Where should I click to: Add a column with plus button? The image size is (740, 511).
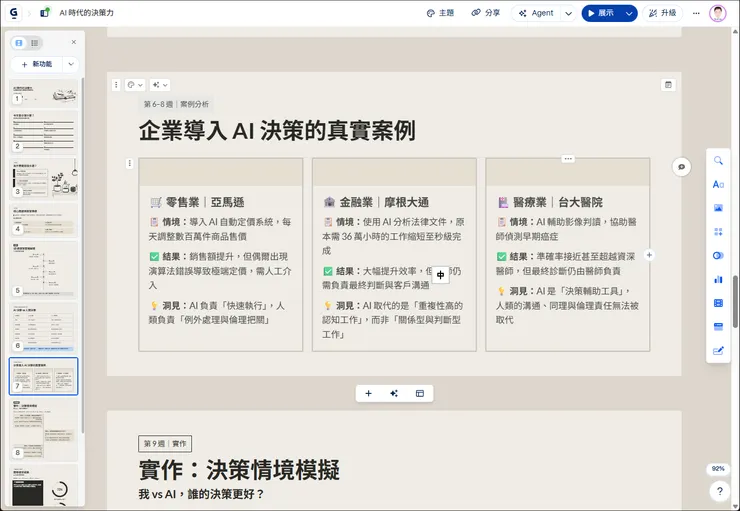(649, 255)
